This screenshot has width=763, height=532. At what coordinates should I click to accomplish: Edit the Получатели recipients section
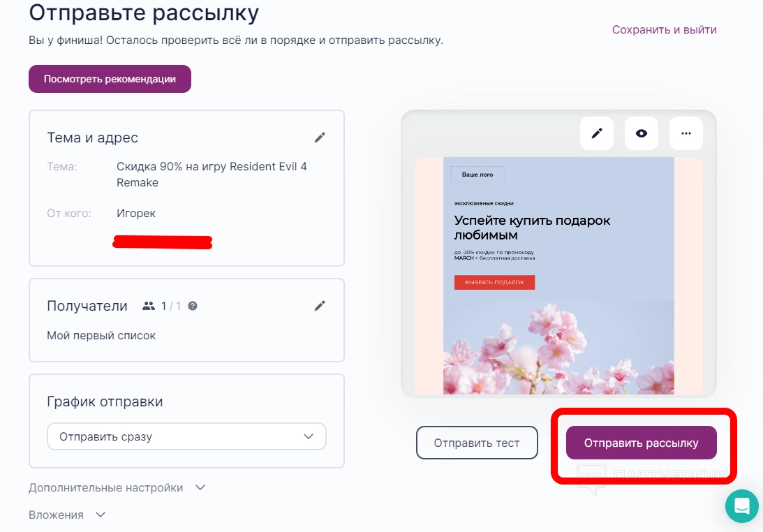(x=320, y=305)
